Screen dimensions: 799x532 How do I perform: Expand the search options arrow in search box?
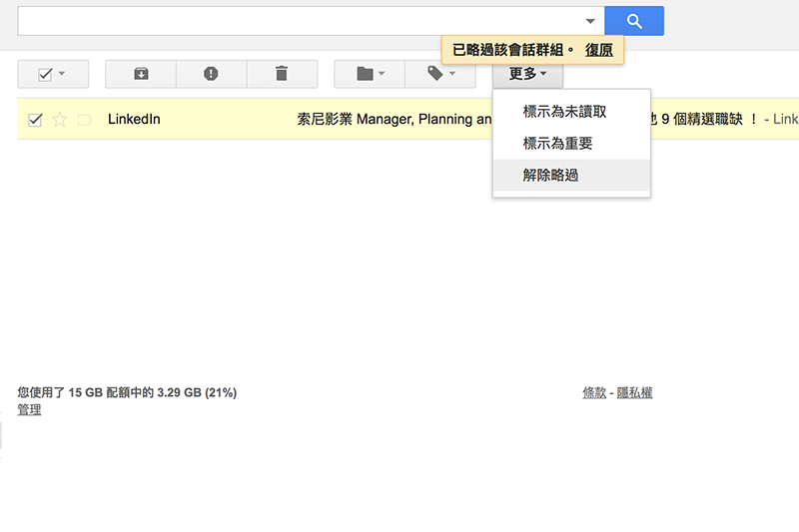pyautogui.click(x=590, y=21)
